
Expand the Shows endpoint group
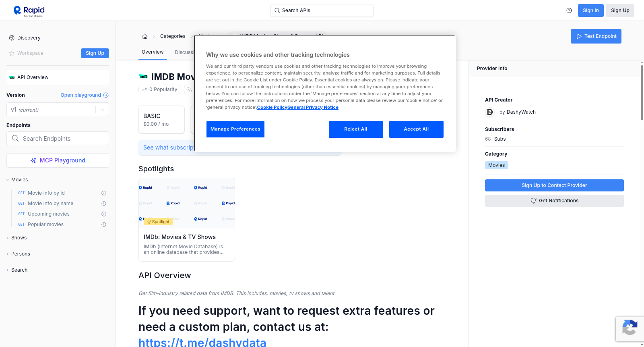click(7, 238)
